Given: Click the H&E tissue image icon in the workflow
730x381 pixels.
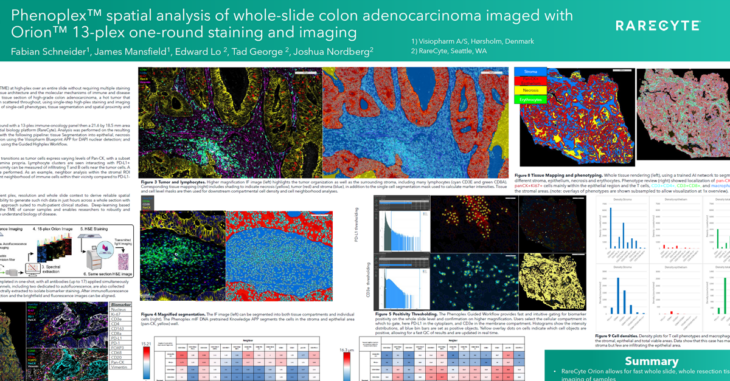Looking at the screenshot, I should [x=124, y=262].
